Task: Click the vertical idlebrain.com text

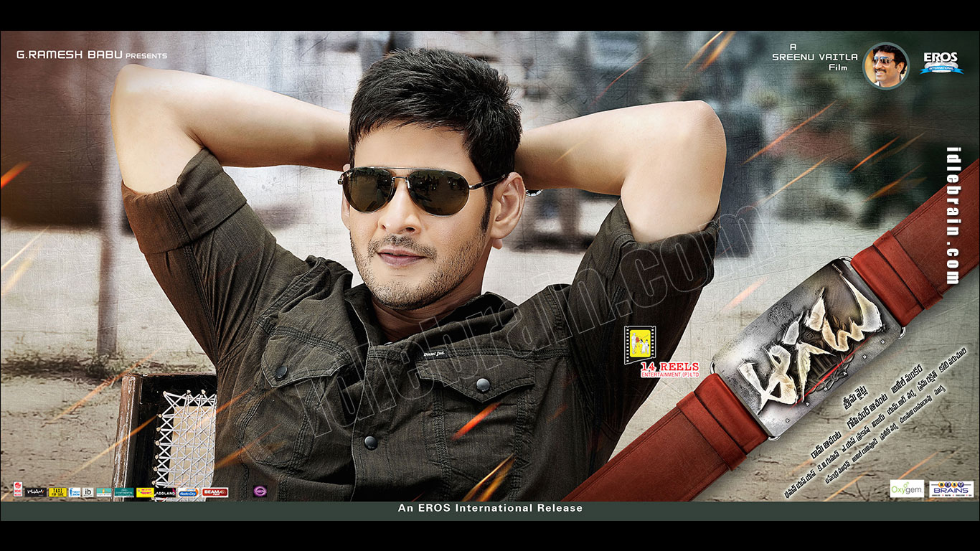Action: (x=953, y=215)
